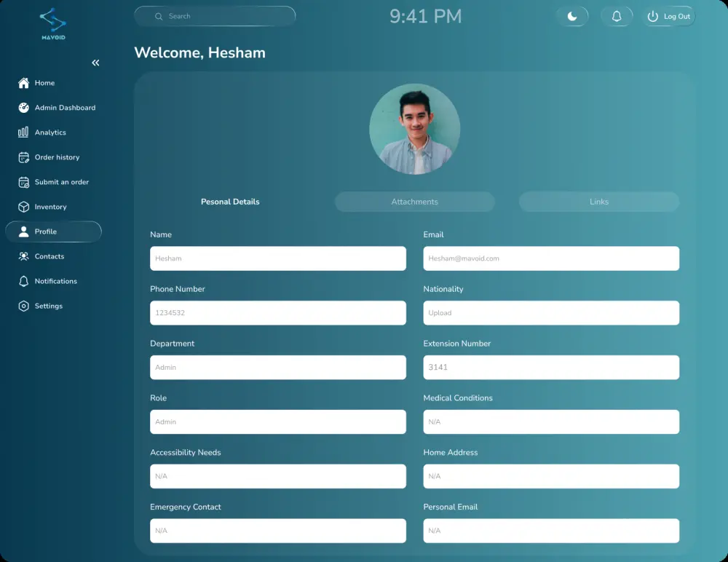728x562 pixels.
Task: Log out using the Log Out button
Action: (668, 16)
